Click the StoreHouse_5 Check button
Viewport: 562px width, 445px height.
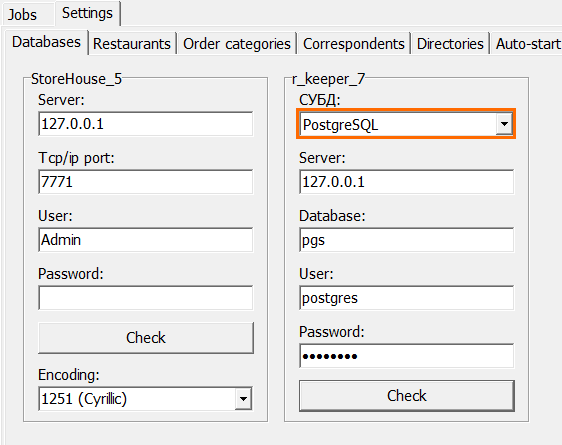(146, 338)
